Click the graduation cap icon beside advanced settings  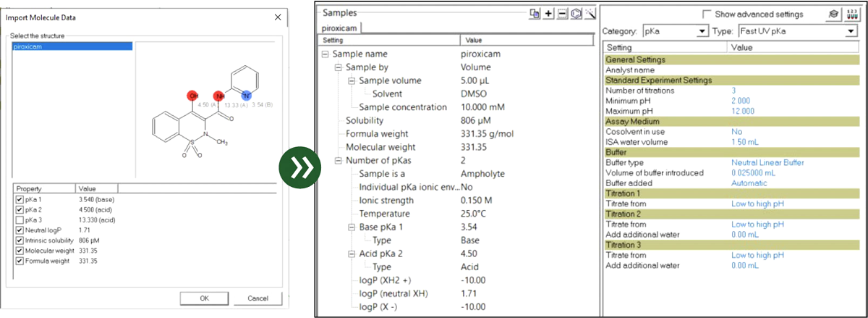coord(833,14)
